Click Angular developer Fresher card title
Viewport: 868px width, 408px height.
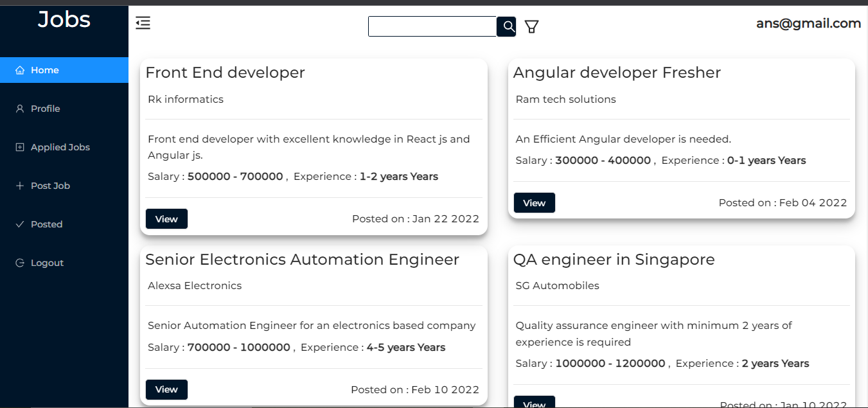click(617, 73)
